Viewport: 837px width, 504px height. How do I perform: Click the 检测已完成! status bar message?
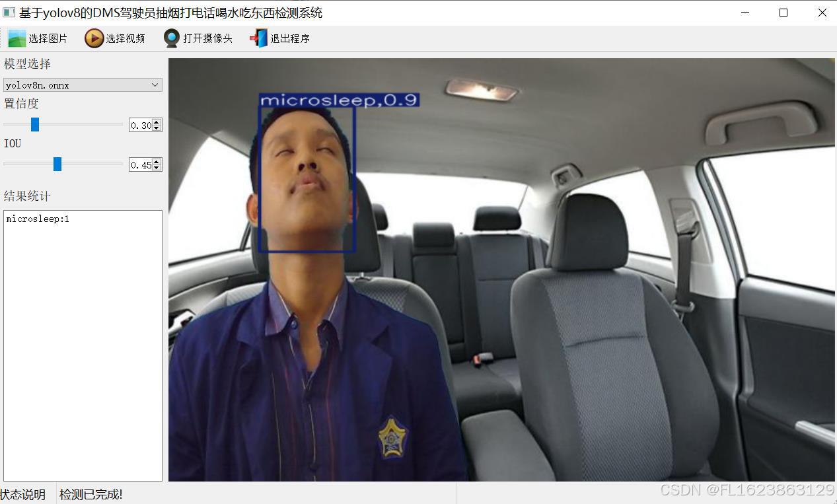coord(91,494)
